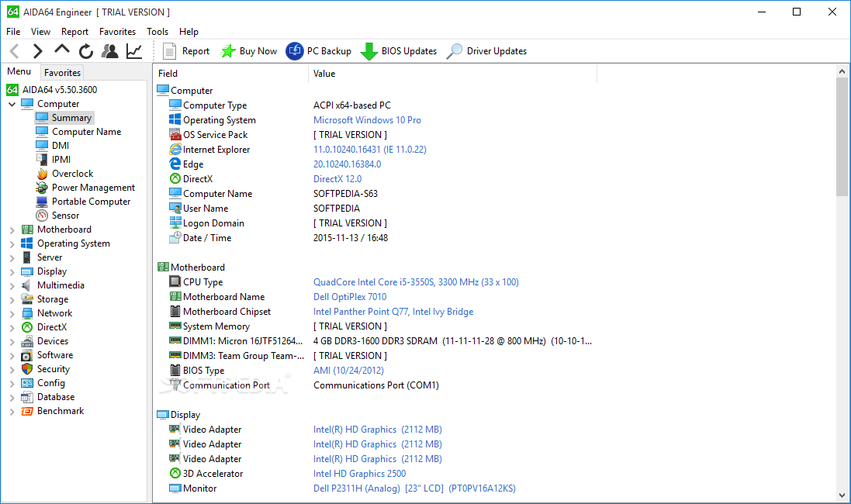This screenshot has width=851, height=504.
Task: Click the Back navigation arrow
Action: pos(15,51)
